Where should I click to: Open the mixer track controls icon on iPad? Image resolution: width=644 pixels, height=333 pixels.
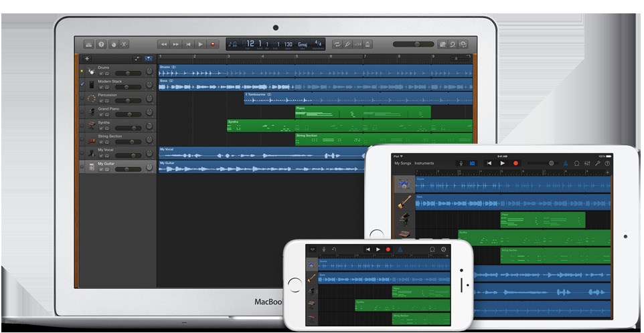pos(587,163)
